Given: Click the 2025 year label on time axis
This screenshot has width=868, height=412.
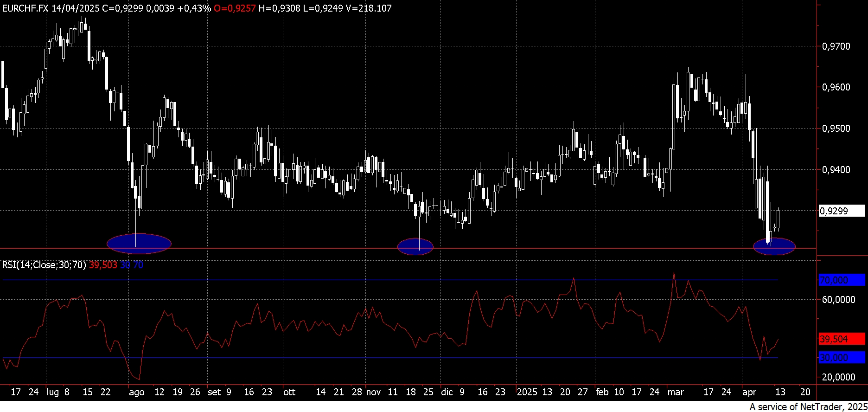Looking at the screenshot, I should tap(527, 392).
